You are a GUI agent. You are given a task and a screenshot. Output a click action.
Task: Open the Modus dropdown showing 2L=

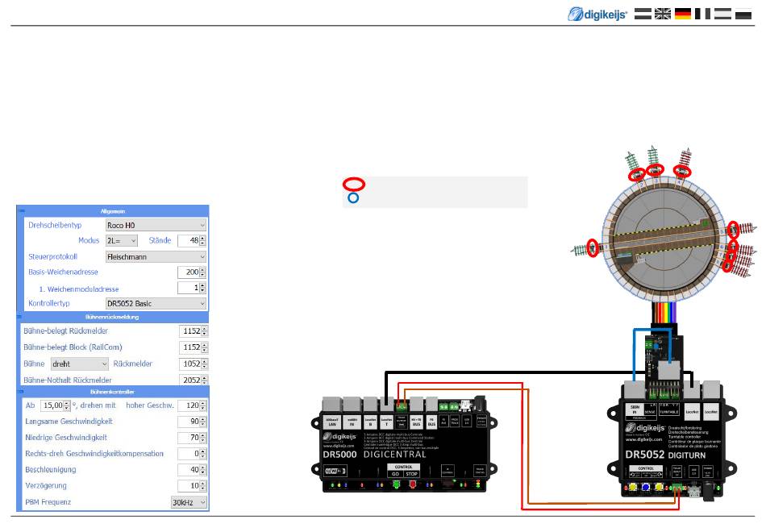coord(122,240)
